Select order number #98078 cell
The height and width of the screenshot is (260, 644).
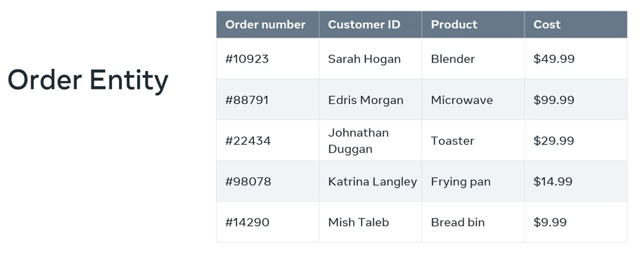248,181
